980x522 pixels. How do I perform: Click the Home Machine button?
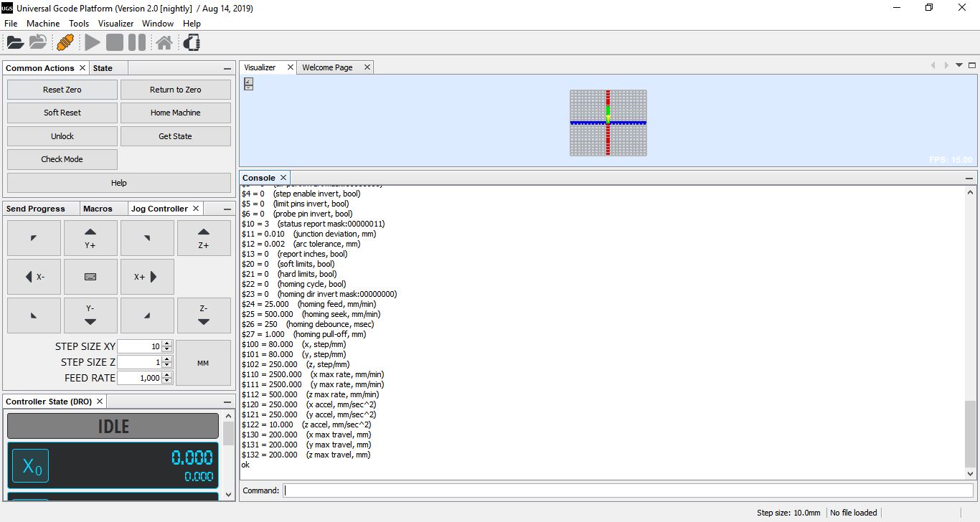[176, 113]
